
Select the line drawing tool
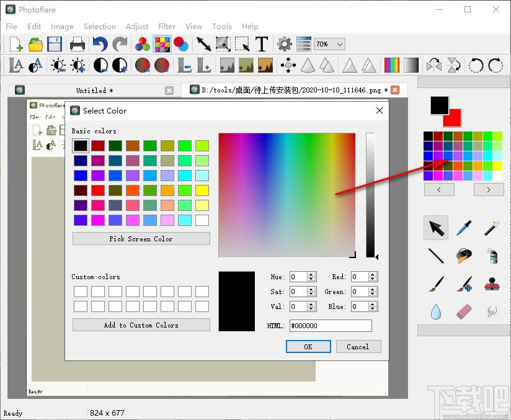pos(436,256)
